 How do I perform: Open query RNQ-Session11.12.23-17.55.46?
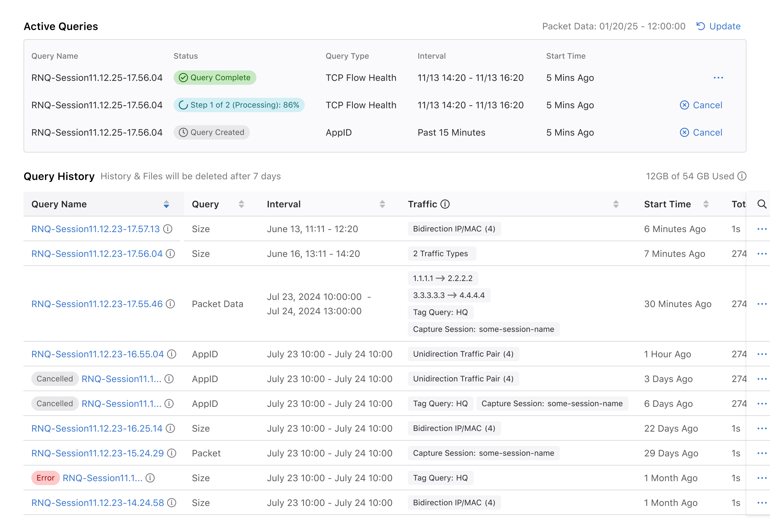pos(97,304)
